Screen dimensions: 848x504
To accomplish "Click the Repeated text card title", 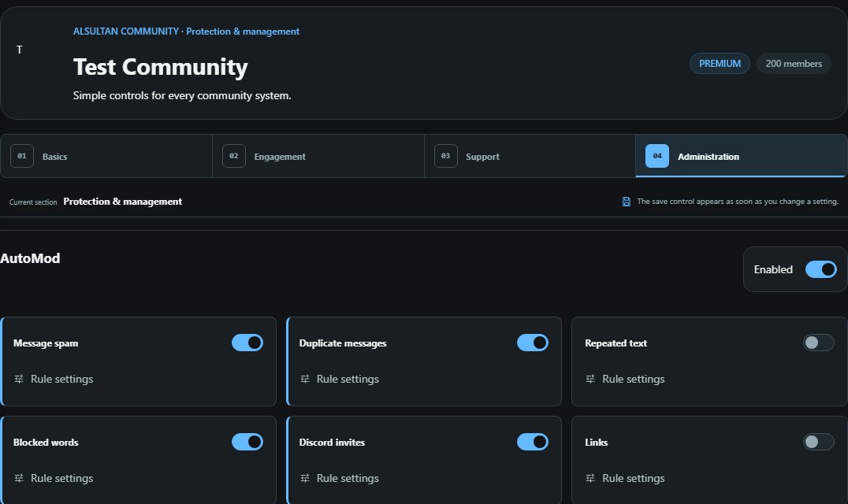I will [616, 343].
